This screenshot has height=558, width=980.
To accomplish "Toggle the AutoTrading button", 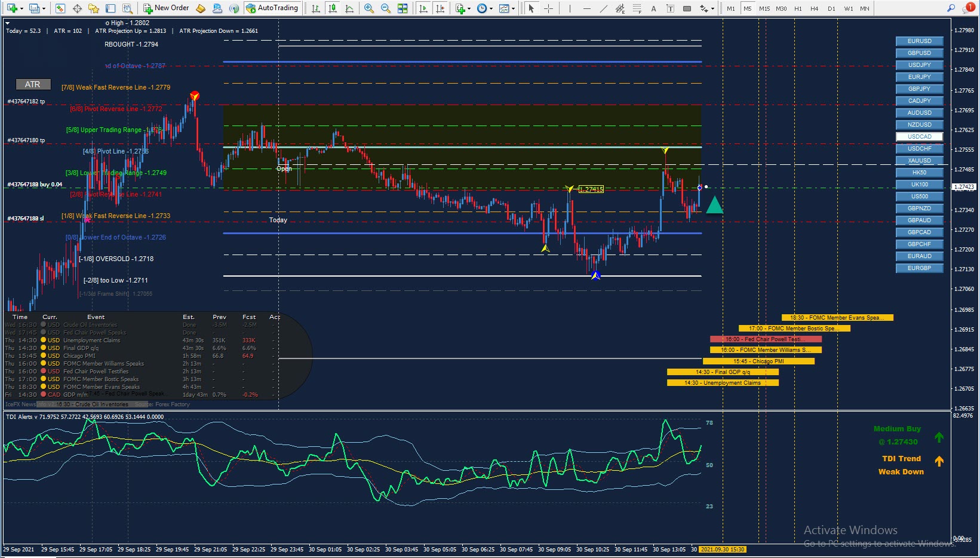I will point(272,8).
